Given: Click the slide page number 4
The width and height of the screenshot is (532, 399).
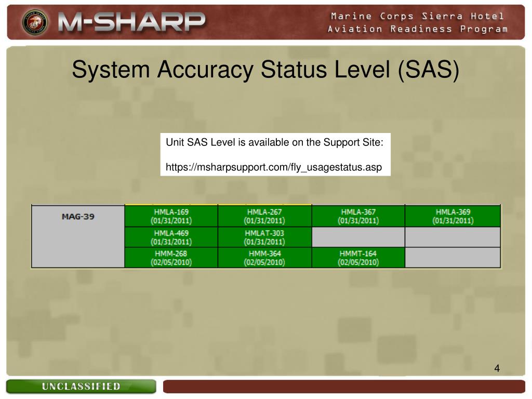Looking at the screenshot, I should pyautogui.click(x=497, y=368).
